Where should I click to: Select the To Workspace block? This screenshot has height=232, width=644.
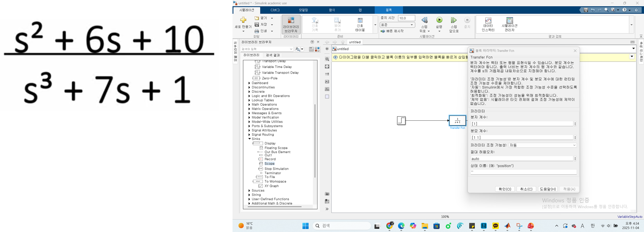tap(275, 182)
